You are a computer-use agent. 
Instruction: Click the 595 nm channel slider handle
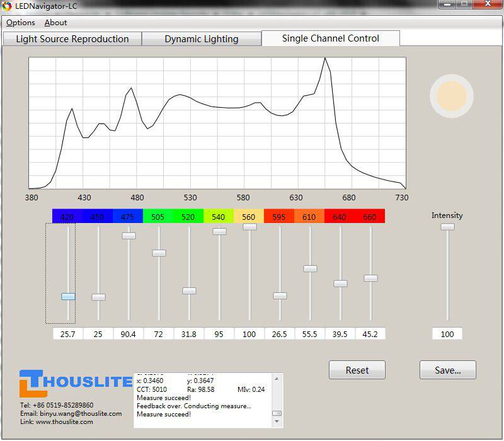[x=280, y=296]
